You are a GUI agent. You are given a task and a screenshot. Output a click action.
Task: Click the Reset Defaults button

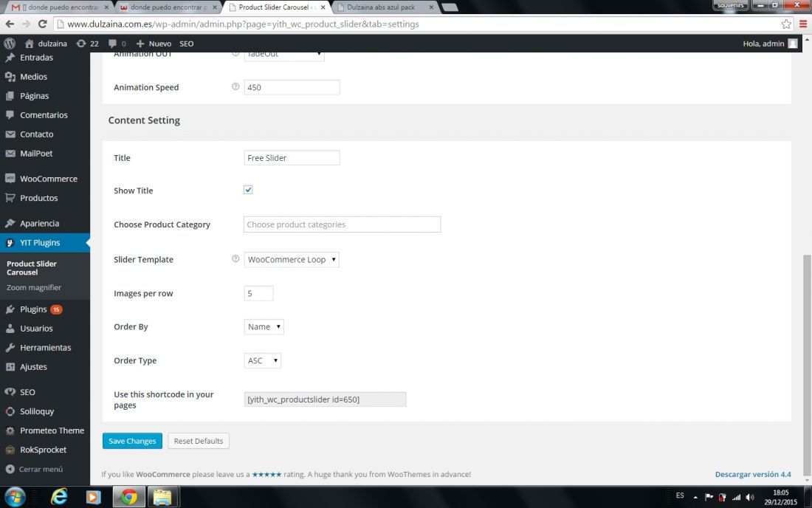[x=199, y=441]
